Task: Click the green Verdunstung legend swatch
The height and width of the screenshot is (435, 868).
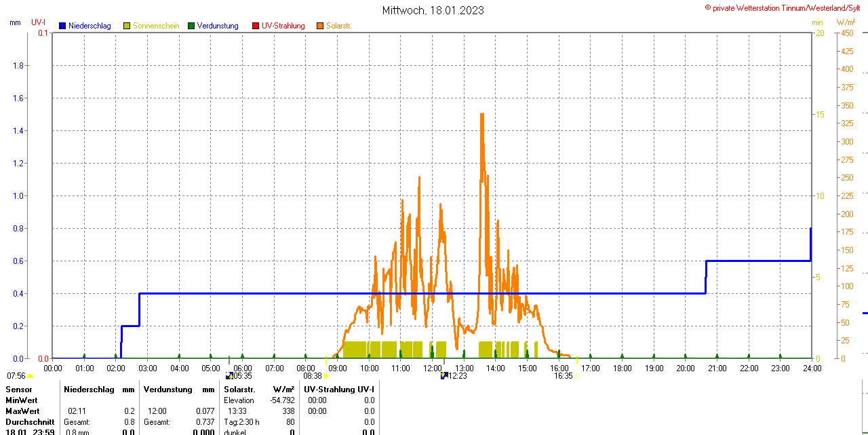Action: pyautogui.click(x=191, y=26)
